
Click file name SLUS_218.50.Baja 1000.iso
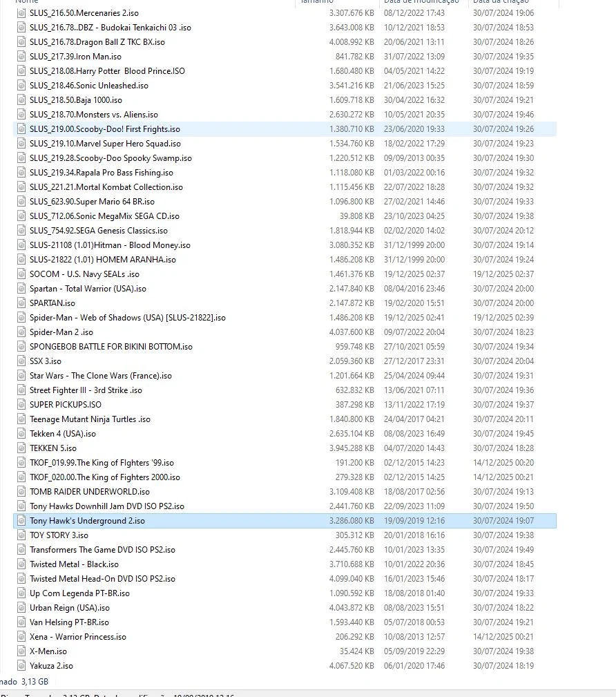click(x=76, y=100)
